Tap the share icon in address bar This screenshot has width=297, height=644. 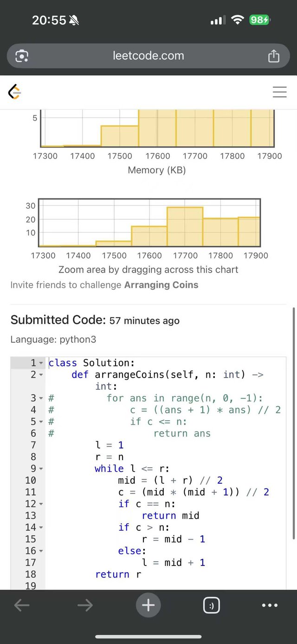[274, 56]
